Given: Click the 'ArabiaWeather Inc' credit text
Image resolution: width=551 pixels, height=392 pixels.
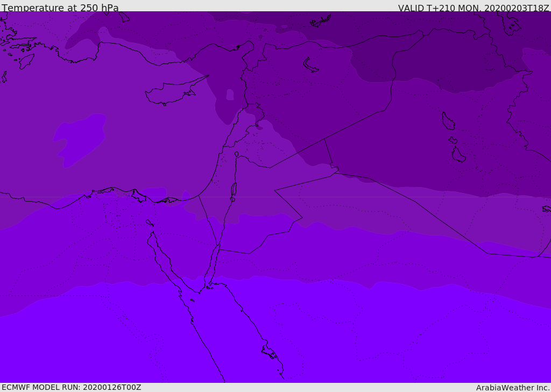Looking at the screenshot, I should coord(512,388).
